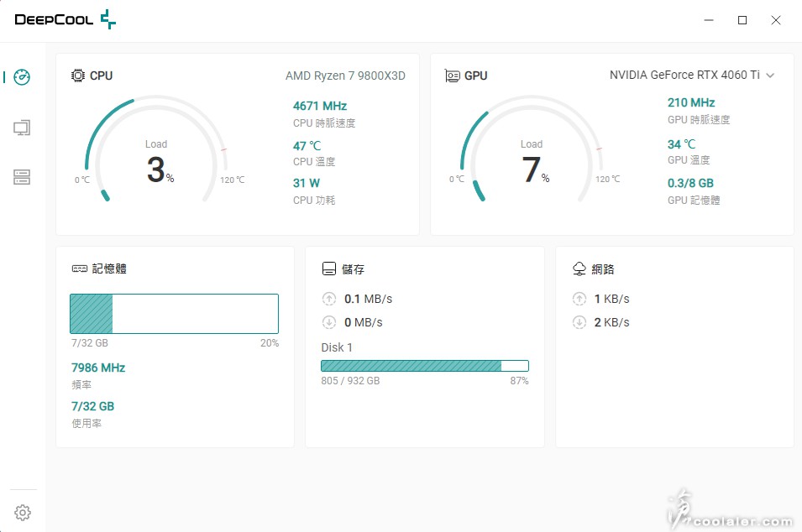Click the GPU 溫度 label
Screen dimensions: 802x532
point(689,160)
